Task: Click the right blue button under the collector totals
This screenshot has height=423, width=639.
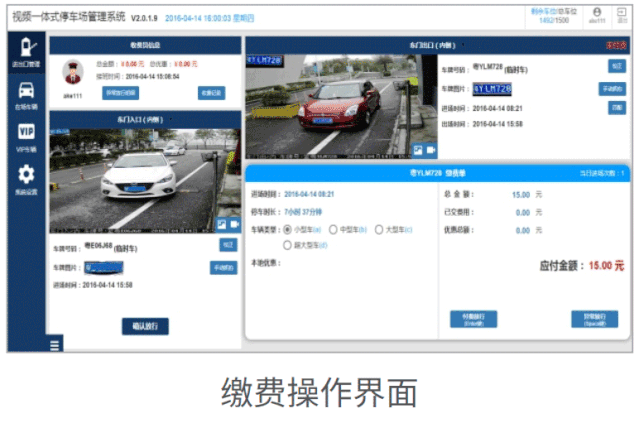Action: 212,93
